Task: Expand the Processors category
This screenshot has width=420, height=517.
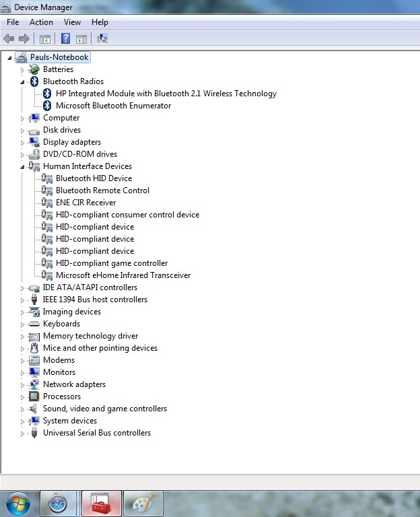Action: (22, 397)
